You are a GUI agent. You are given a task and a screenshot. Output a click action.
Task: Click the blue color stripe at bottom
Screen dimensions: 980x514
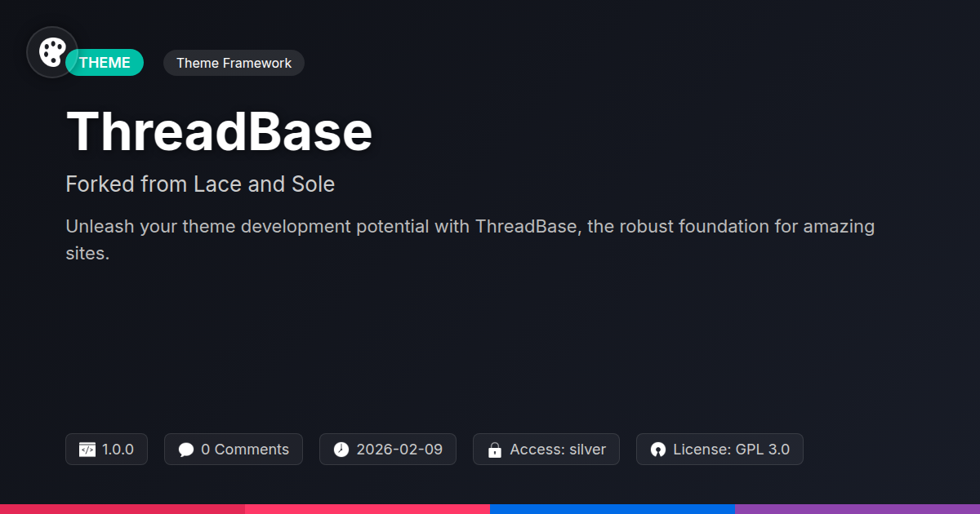pos(612,509)
